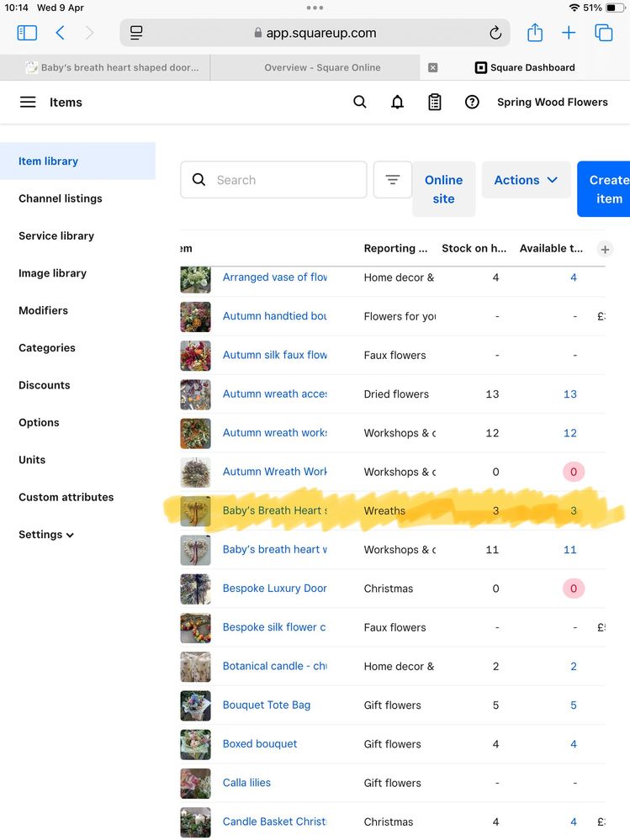This screenshot has width=630, height=840.
Task: Open Spring Wood Flowers account menu
Action: (x=552, y=102)
